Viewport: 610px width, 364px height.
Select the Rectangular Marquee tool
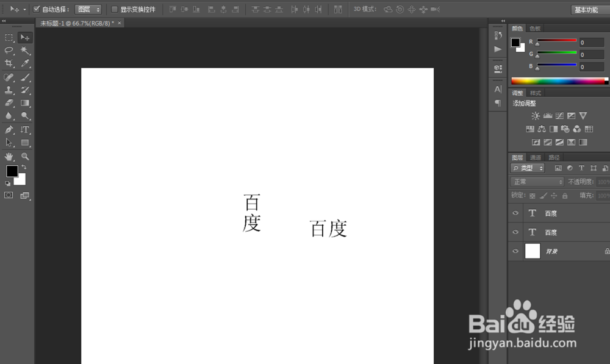9,38
